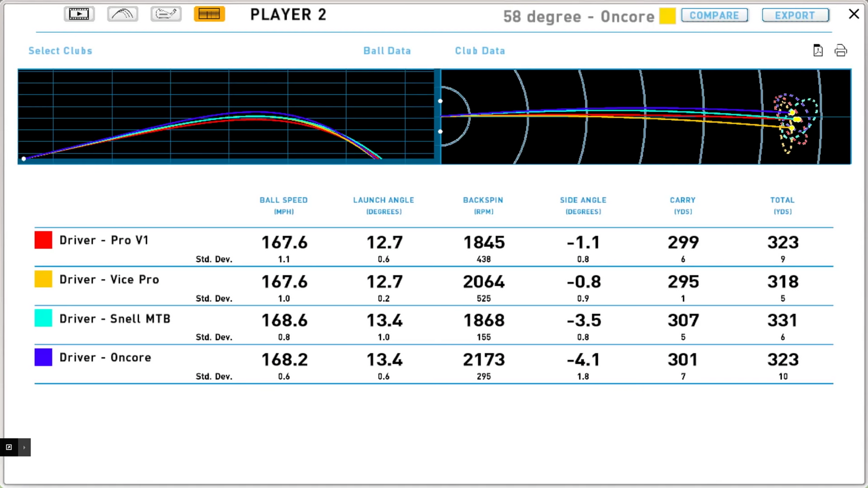The width and height of the screenshot is (868, 488).
Task: Close the Player 2 data window
Action: (x=854, y=14)
